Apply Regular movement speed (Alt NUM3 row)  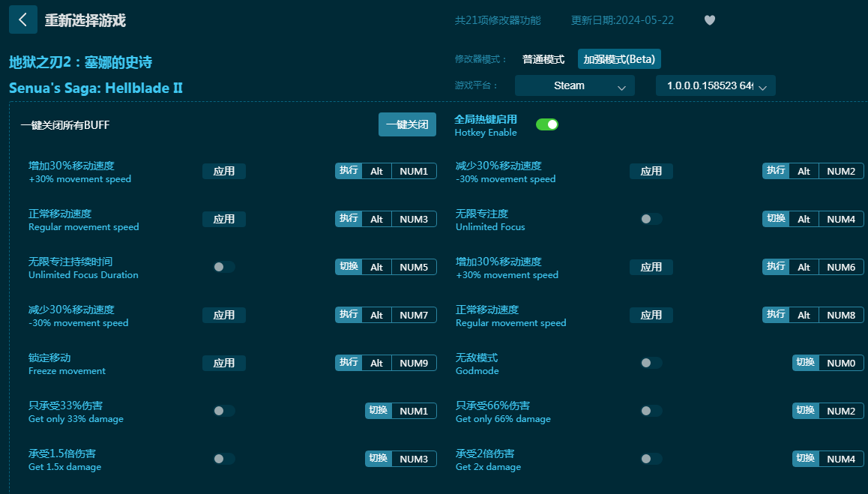pos(224,220)
